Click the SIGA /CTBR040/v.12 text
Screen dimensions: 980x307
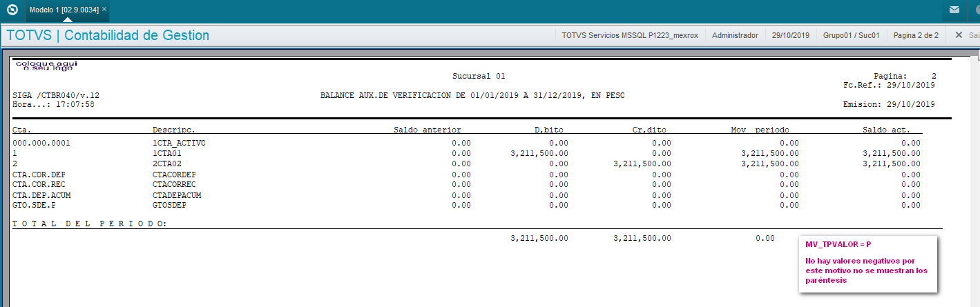[x=56, y=95]
